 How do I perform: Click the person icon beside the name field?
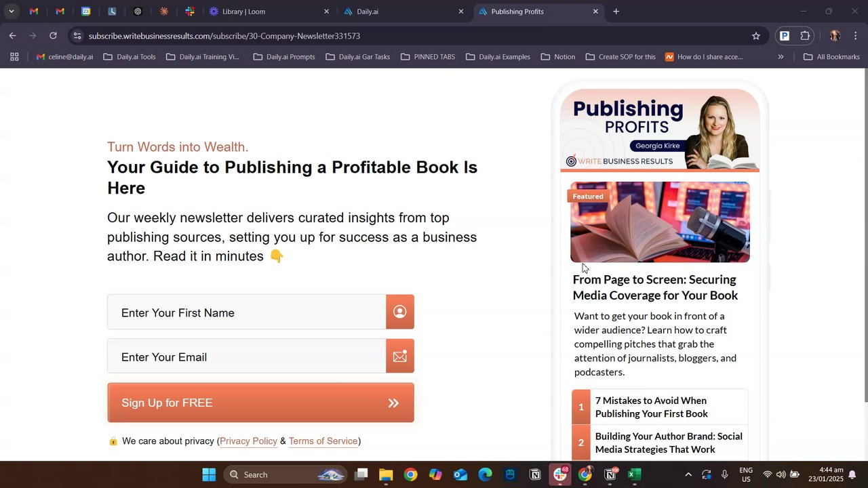(x=400, y=312)
